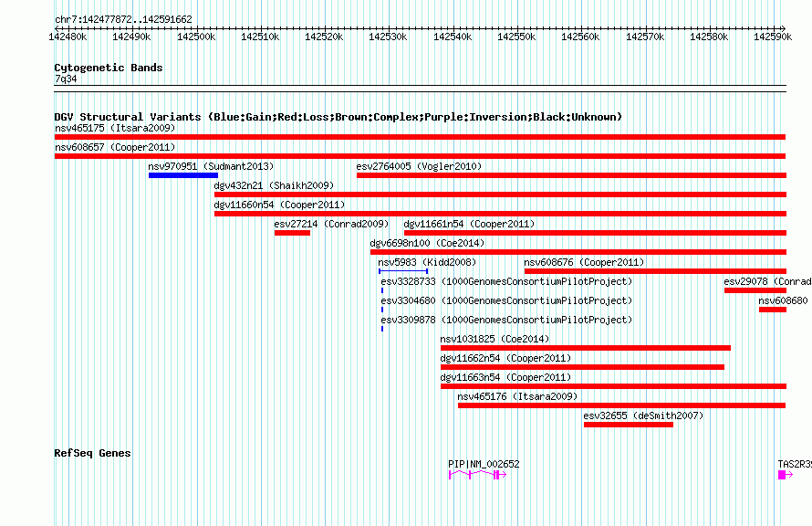The height and width of the screenshot is (526, 812).
Task: Click the dgv11662n54 (Cooper2011) red bar
Action: 583,367
